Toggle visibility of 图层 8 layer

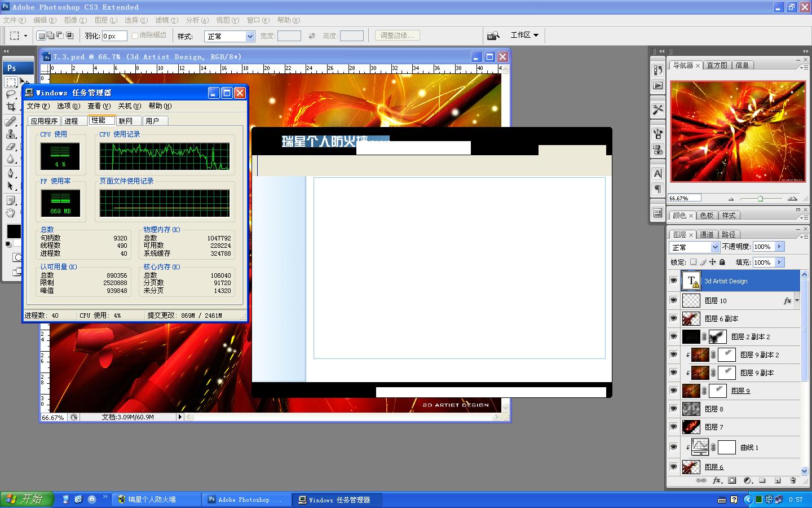pyautogui.click(x=673, y=409)
